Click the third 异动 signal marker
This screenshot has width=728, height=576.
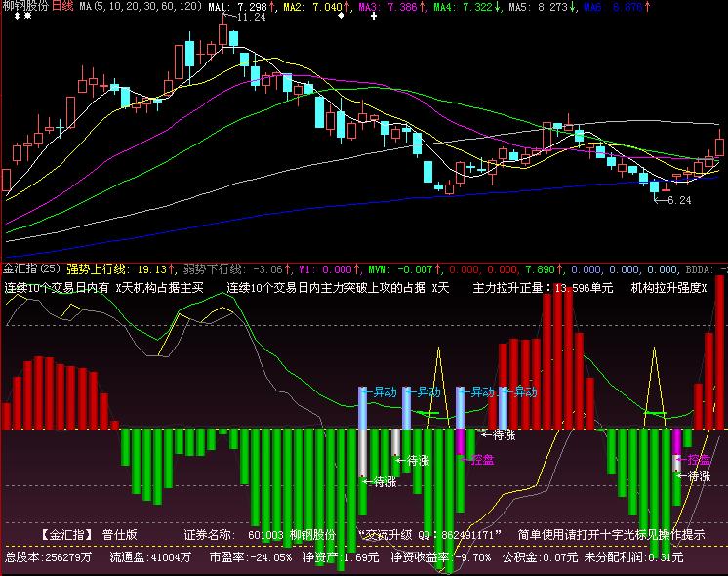(482, 392)
